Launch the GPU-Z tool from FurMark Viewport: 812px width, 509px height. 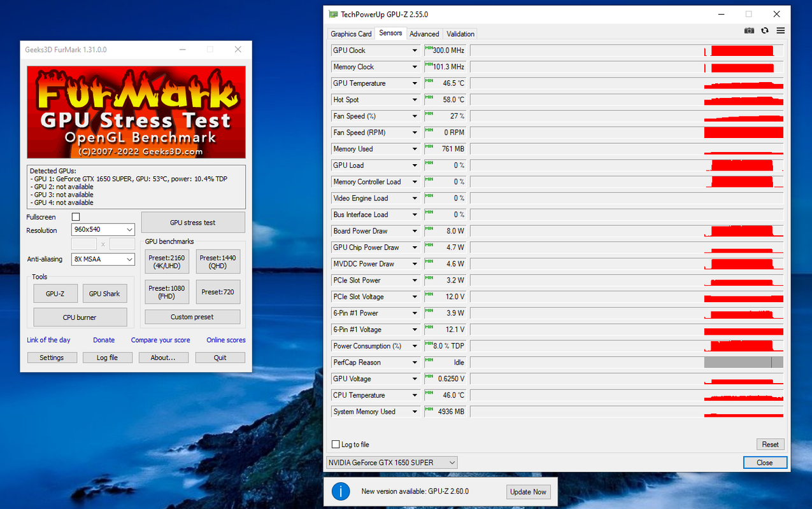[56, 293]
